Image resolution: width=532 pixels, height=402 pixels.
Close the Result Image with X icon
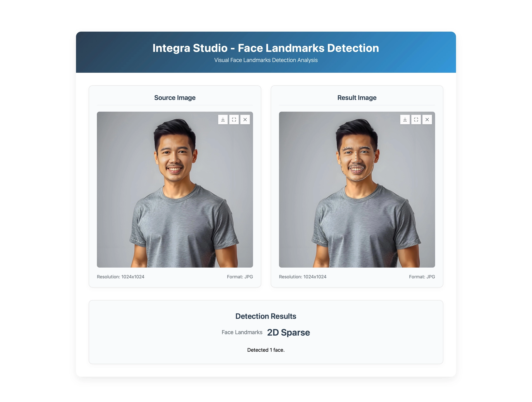pos(427,120)
